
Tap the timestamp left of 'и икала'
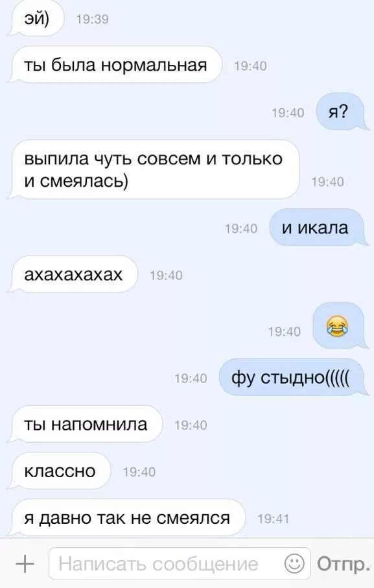tap(241, 229)
